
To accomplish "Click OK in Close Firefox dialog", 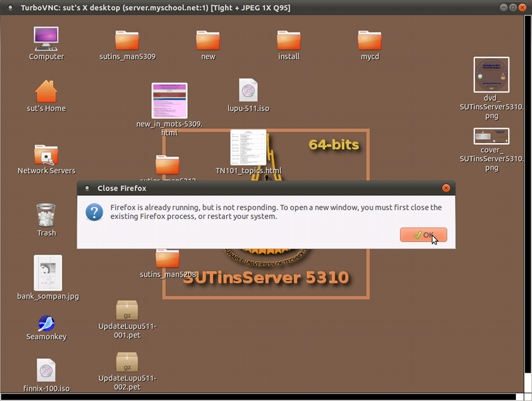I will coord(423,235).
